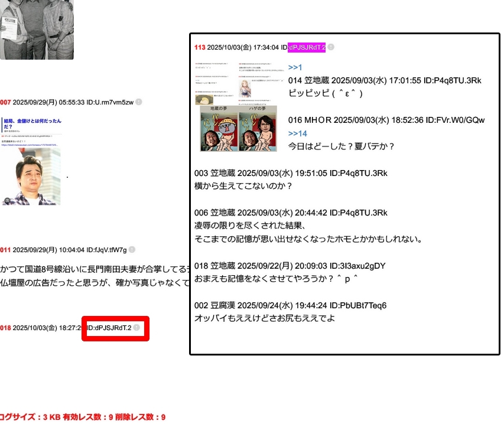Click the red post number 018

pos(5,328)
